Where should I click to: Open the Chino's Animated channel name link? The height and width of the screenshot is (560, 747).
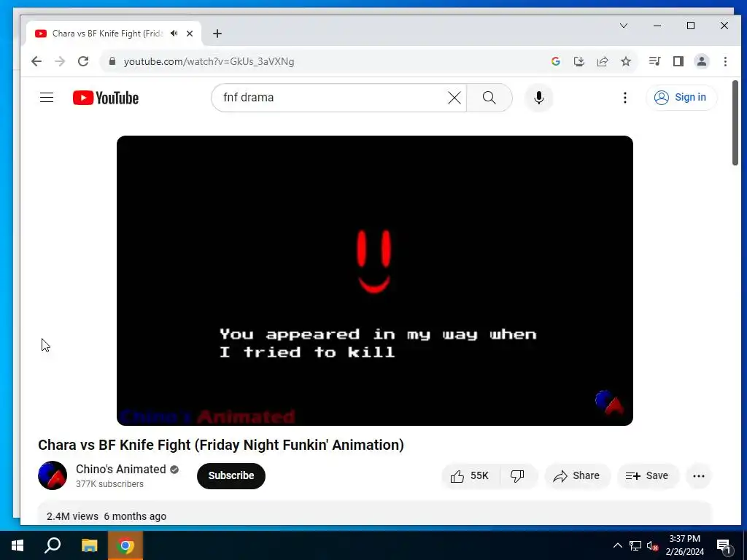click(121, 469)
